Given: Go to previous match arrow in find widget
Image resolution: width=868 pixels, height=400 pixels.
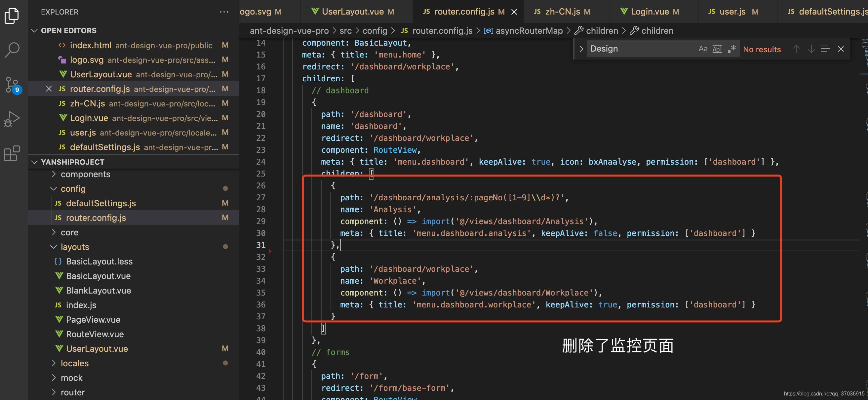Looking at the screenshot, I should coord(796,49).
